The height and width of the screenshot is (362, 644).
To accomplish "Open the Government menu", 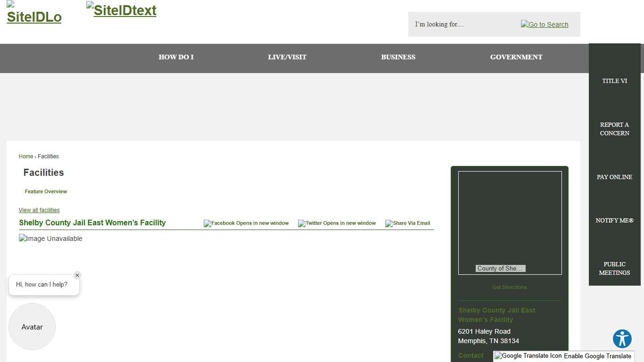I will [x=516, y=58].
